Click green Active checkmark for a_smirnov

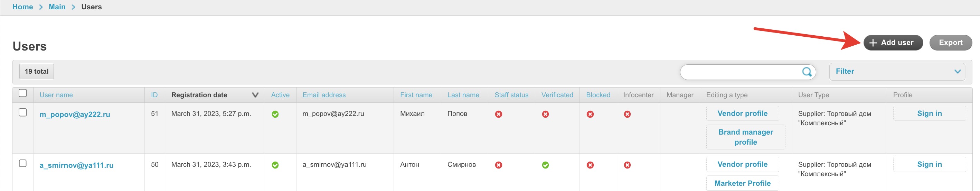[275, 165]
